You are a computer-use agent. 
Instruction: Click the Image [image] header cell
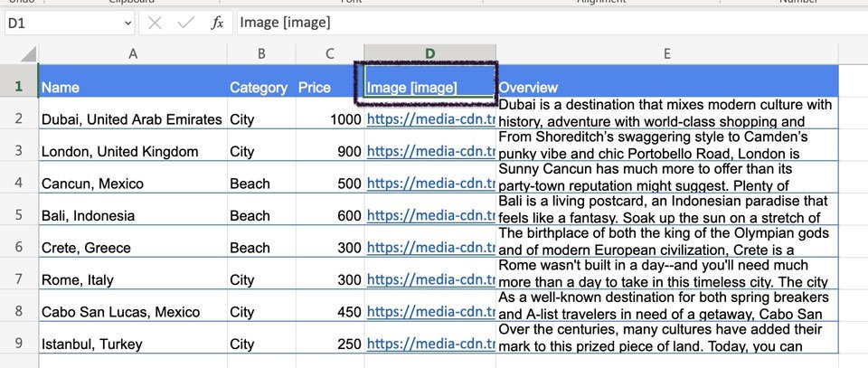click(x=430, y=80)
